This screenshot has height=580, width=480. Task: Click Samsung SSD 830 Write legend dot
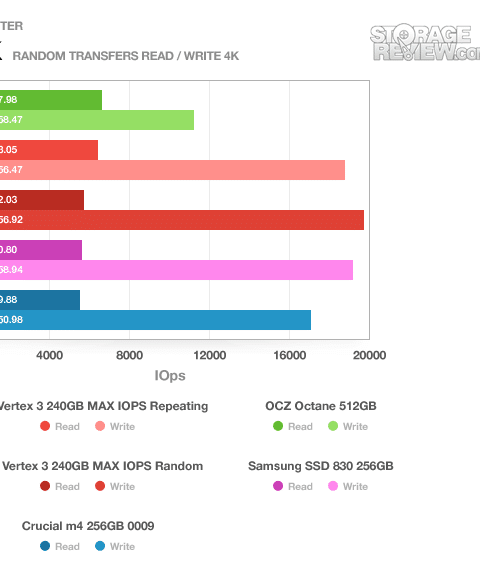333,486
